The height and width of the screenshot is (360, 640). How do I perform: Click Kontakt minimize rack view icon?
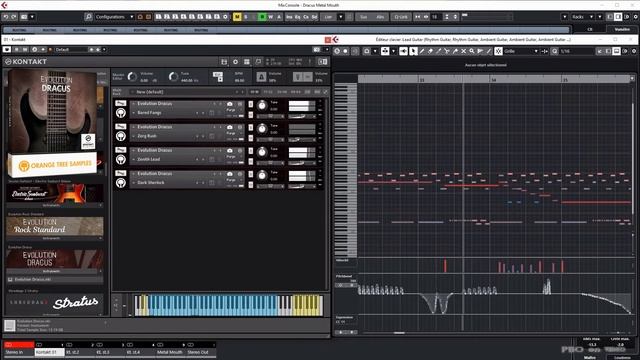click(x=322, y=62)
